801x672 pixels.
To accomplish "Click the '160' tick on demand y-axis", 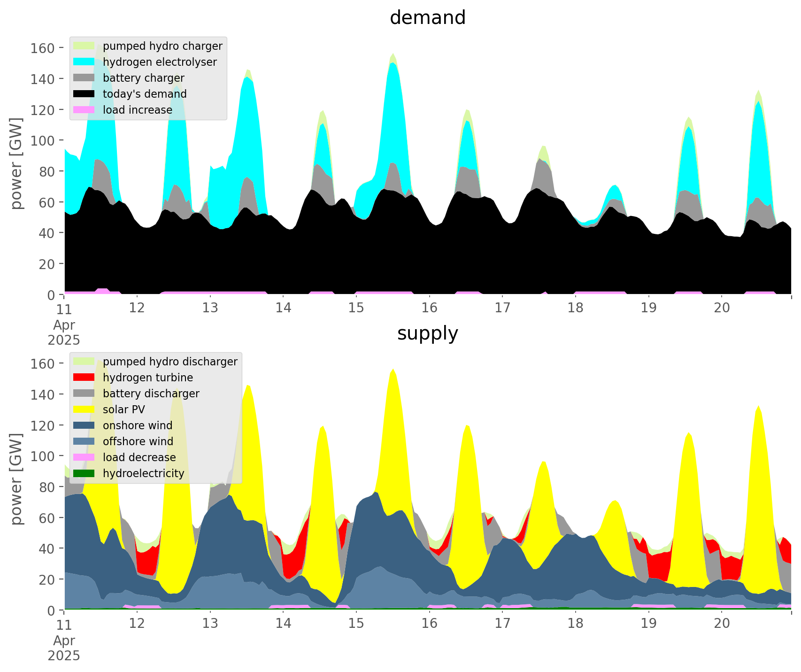I will click(43, 48).
